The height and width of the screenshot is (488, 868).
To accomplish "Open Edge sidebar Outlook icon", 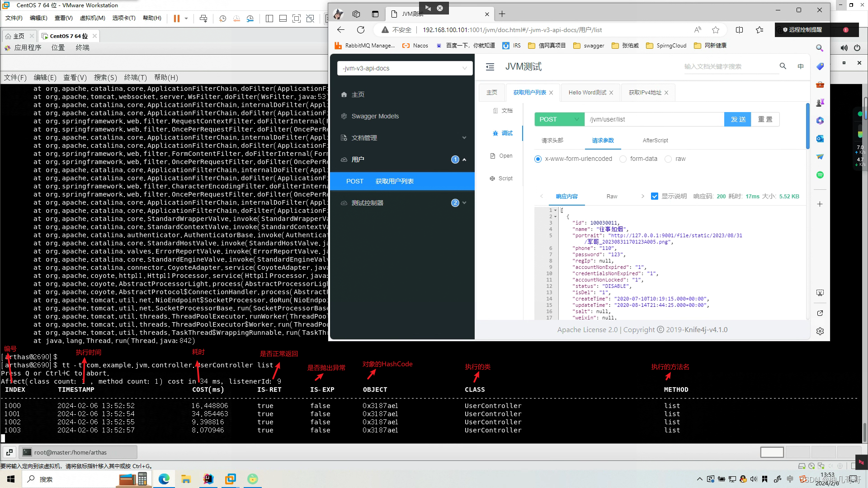I will 820,139.
